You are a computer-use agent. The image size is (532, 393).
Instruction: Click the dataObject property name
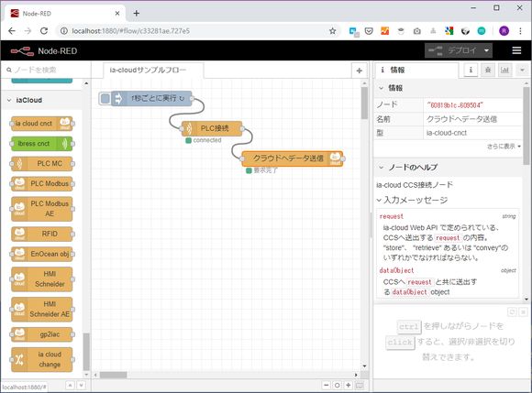pyautogui.click(x=396, y=270)
